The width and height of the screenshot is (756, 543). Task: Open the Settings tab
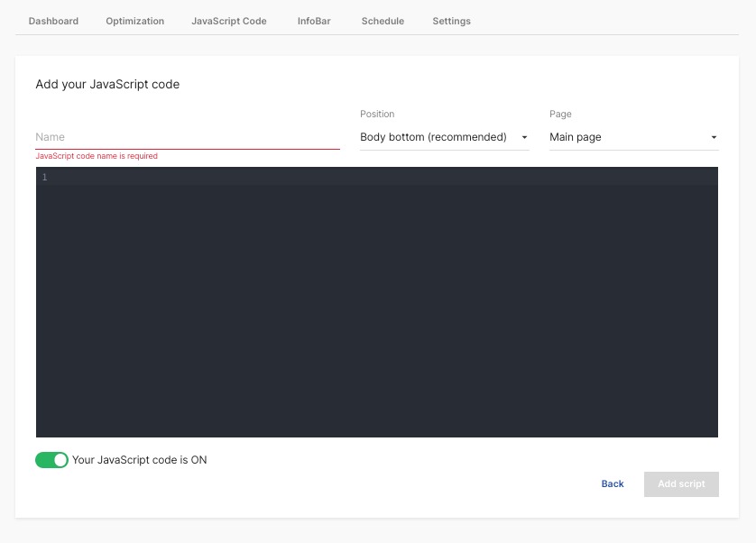451,20
